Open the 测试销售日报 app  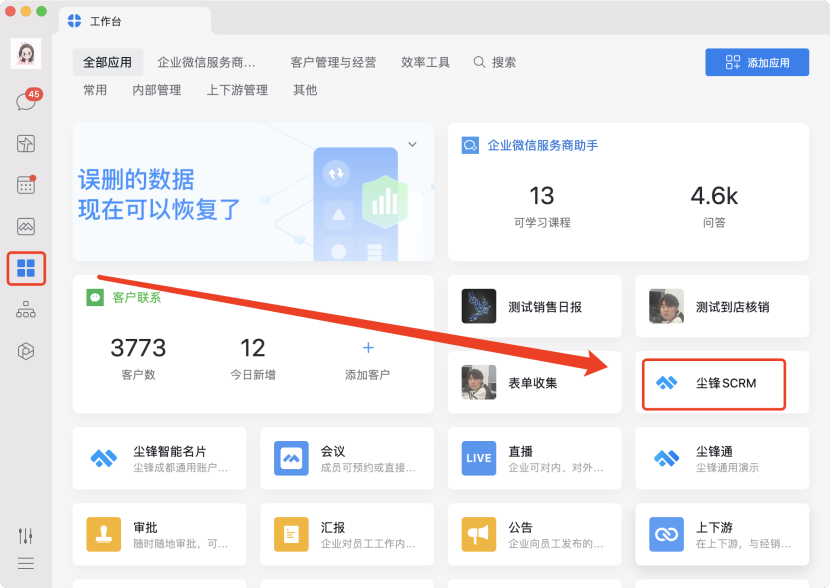tap(535, 306)
